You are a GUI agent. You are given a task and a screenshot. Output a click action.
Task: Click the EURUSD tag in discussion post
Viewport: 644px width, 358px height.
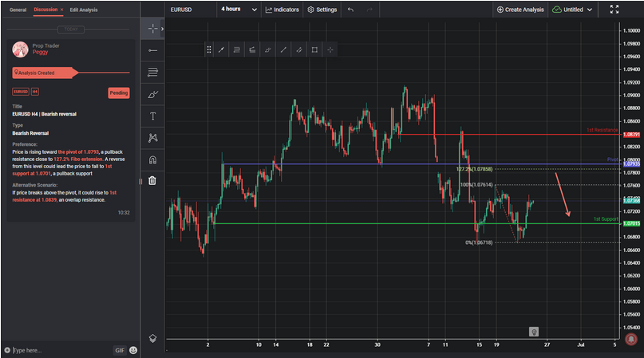point(21,92)
